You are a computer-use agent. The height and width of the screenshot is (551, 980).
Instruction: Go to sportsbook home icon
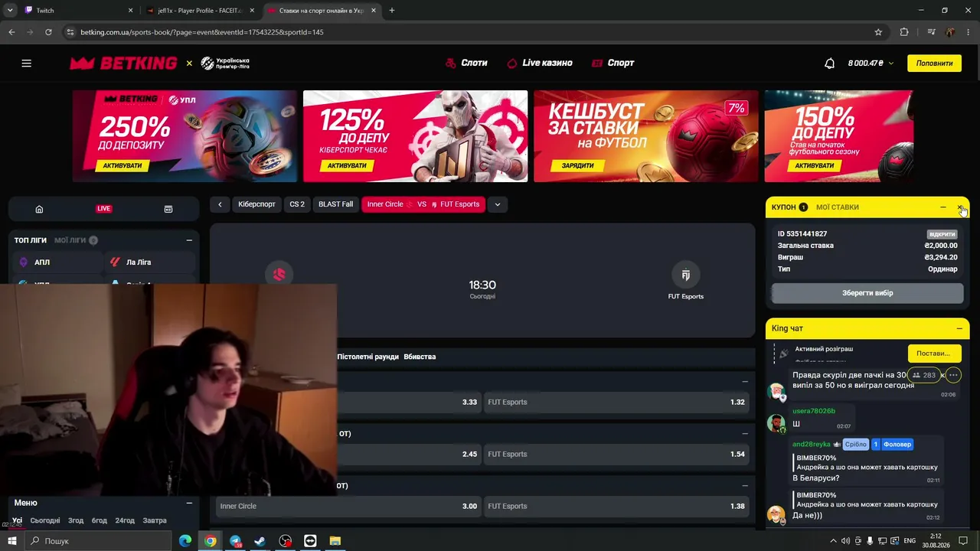(x=39, y=209)
